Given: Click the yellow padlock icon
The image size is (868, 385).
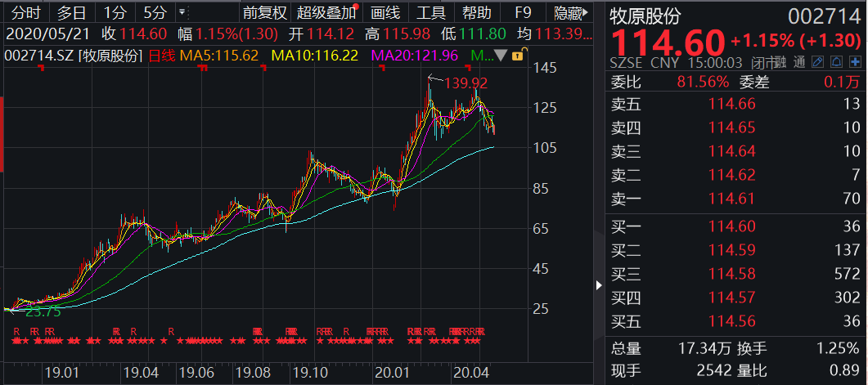Looking at the screenshot, I should pyautogui.click(x=517, y=56).
